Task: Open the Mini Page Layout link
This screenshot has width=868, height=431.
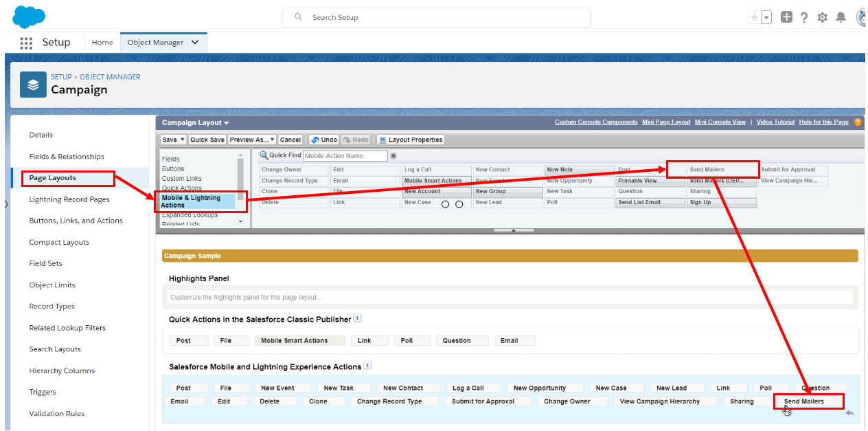Action: coord(666,122)
